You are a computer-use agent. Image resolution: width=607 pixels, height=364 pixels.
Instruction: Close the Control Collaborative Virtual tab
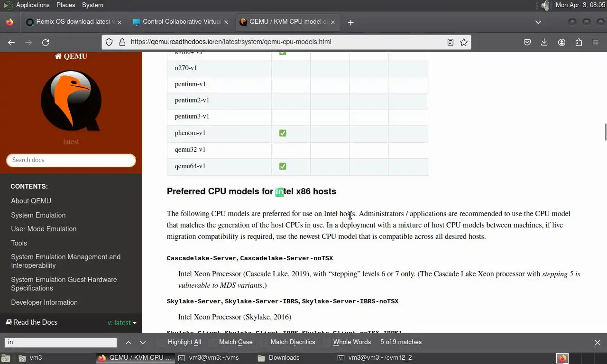tap(226, 22)
